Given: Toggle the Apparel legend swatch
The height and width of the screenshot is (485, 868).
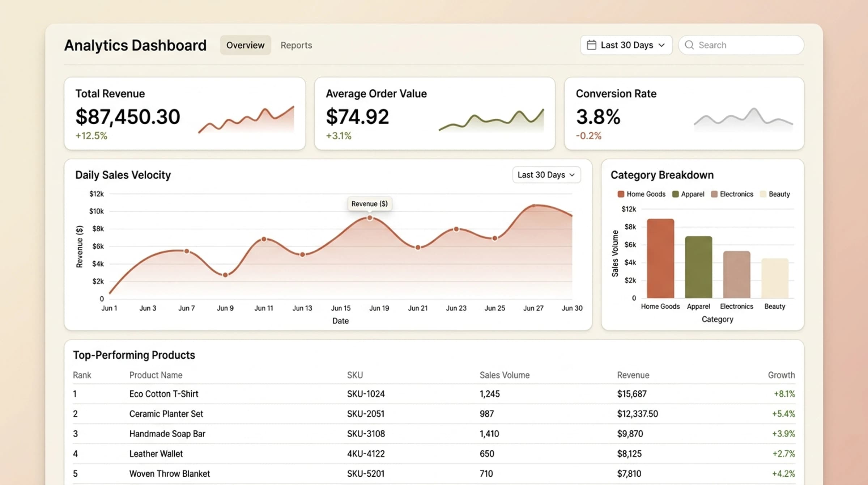Looking at the screenshot, I should coord(675,194).
